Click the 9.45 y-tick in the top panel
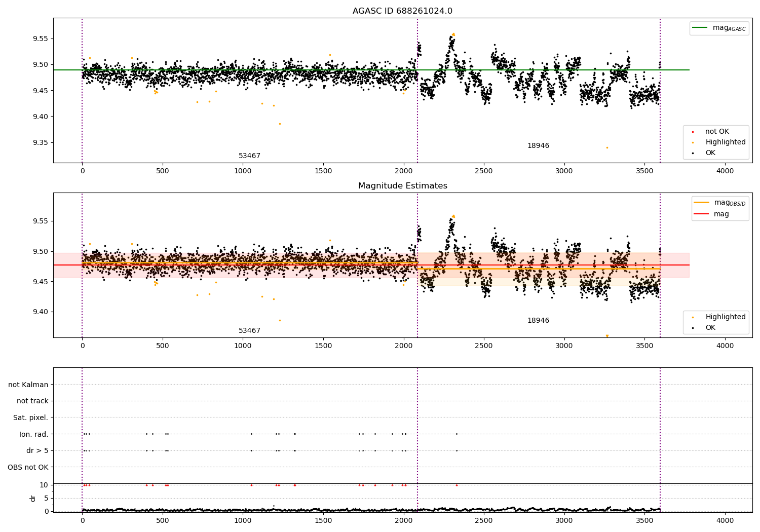The height and width of the screenshot is (532, 760). (x=40, y=91)
